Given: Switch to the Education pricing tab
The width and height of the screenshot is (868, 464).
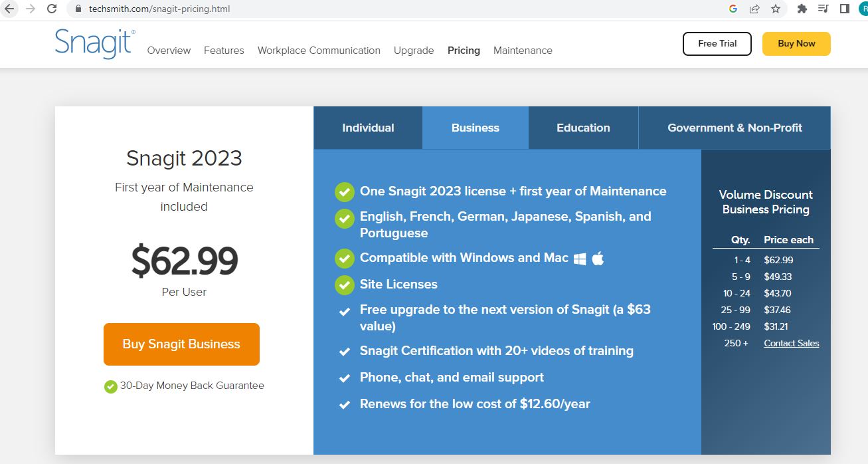Looking at the screenshot, I should 583,128.
